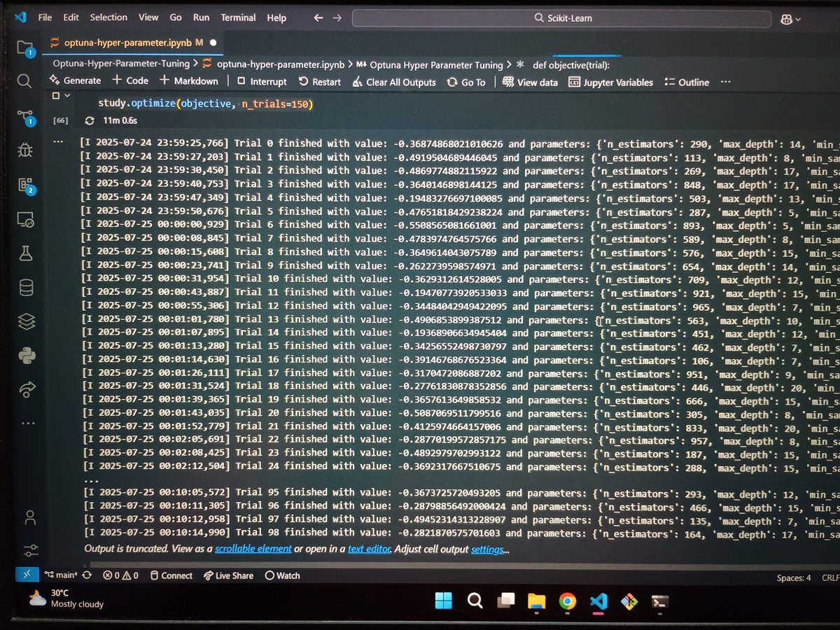Open Windows taskbar search
Viewport: 840px width, 630px height.
pyautogui.click(x=475, y=601)
